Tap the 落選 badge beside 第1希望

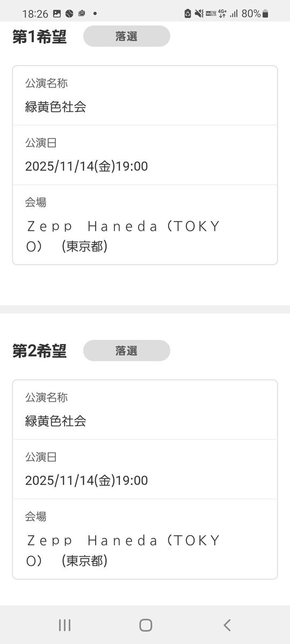(127, 36)
